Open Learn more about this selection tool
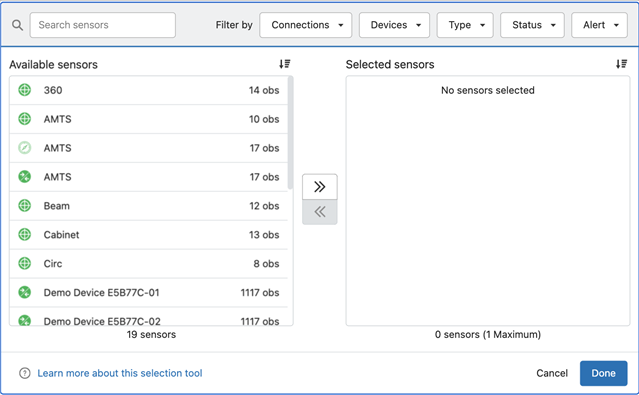 point(120,373)
